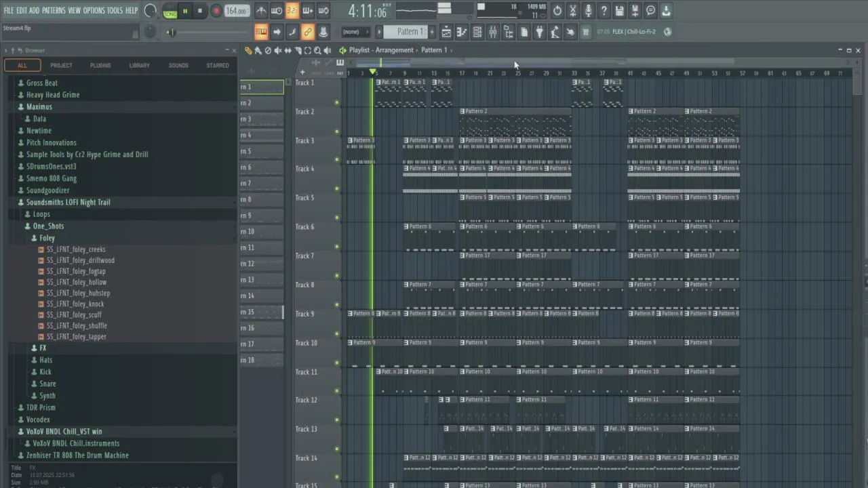Open the Channel rack from top toolbar
Image resolution: width=868 pixels, height=488 pixels.
[x=477, y=32]
